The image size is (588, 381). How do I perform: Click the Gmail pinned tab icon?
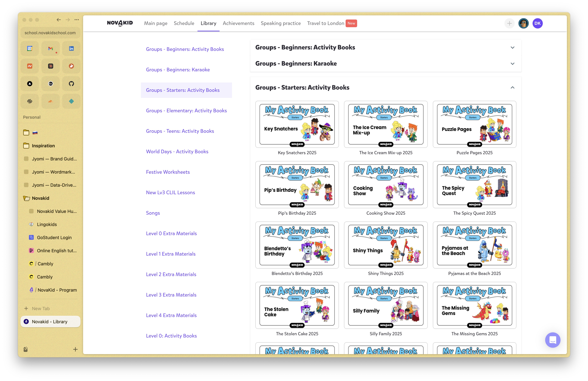(50, 48)
